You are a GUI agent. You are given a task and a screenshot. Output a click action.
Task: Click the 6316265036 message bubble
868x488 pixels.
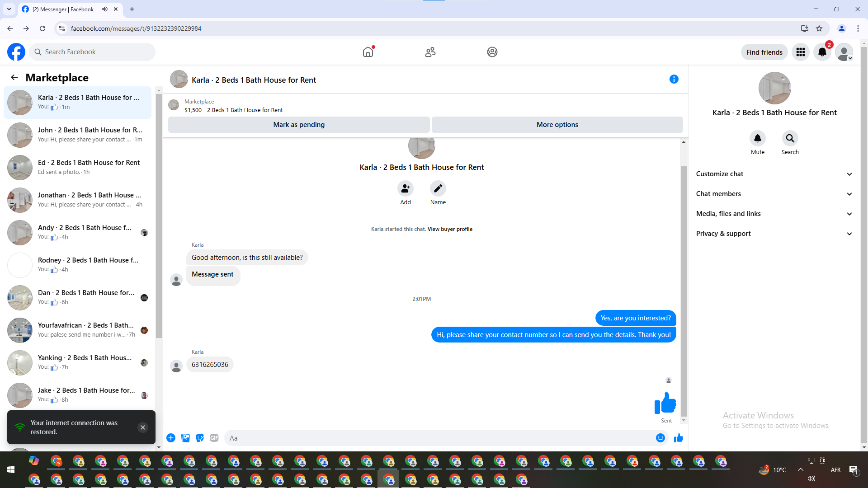[x=210, y=365]
